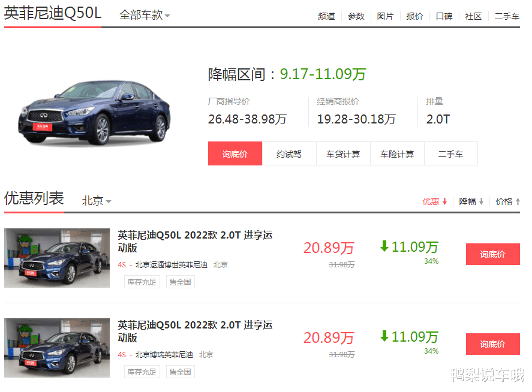Click 询底价 for 北京运通博世英菲尼迪 listing
This screenshot has width=532, height=392.
492,254
